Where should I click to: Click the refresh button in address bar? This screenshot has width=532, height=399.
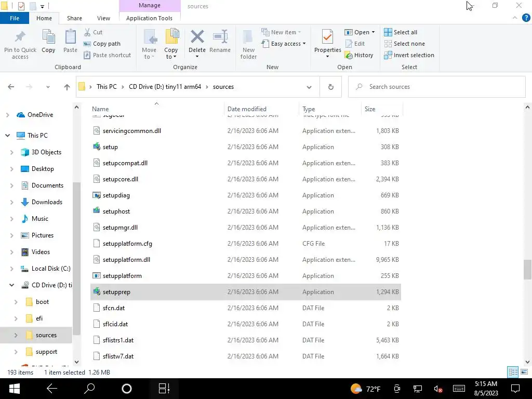(330, 87)
